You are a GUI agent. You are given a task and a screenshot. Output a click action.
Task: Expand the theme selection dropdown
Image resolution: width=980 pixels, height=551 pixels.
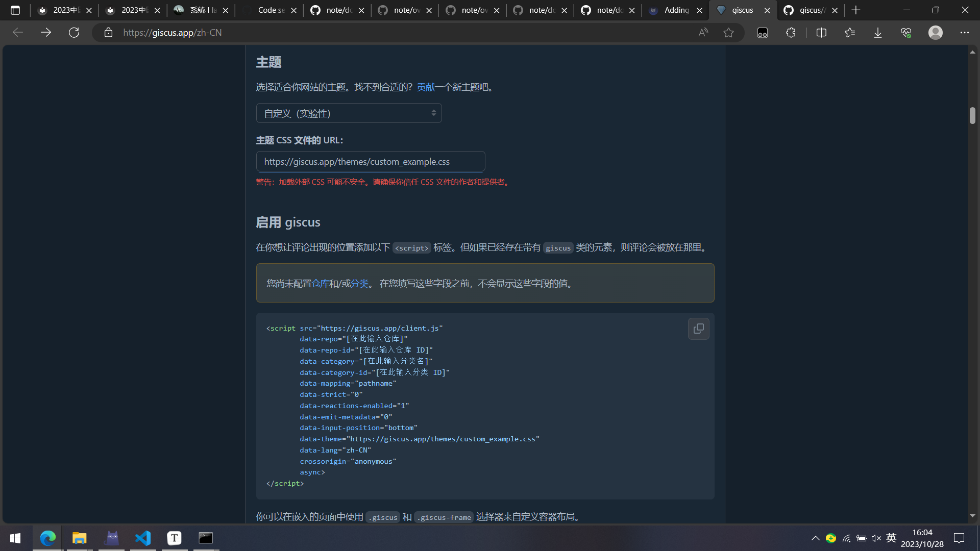point(349,113)
